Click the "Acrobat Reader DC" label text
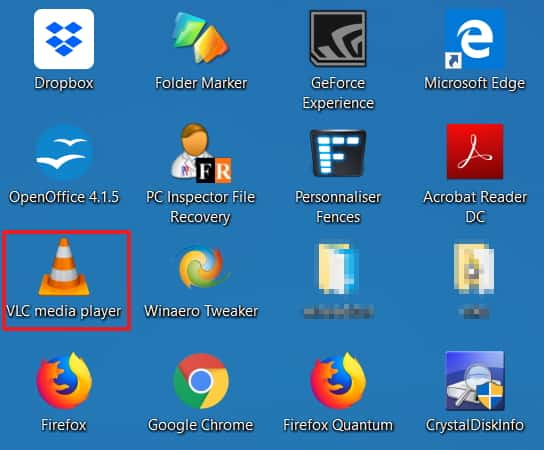Viewport: 544px width, 450px height. tap(475, 207)
